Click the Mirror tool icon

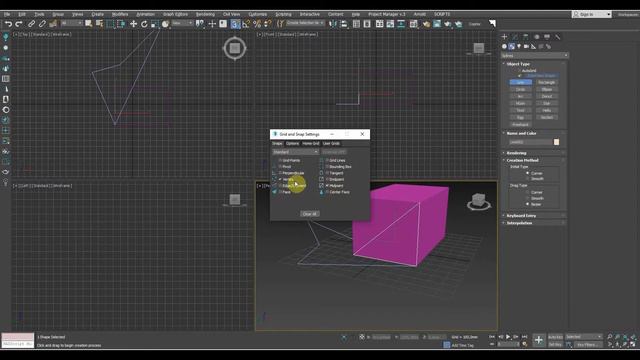[333, 24]
